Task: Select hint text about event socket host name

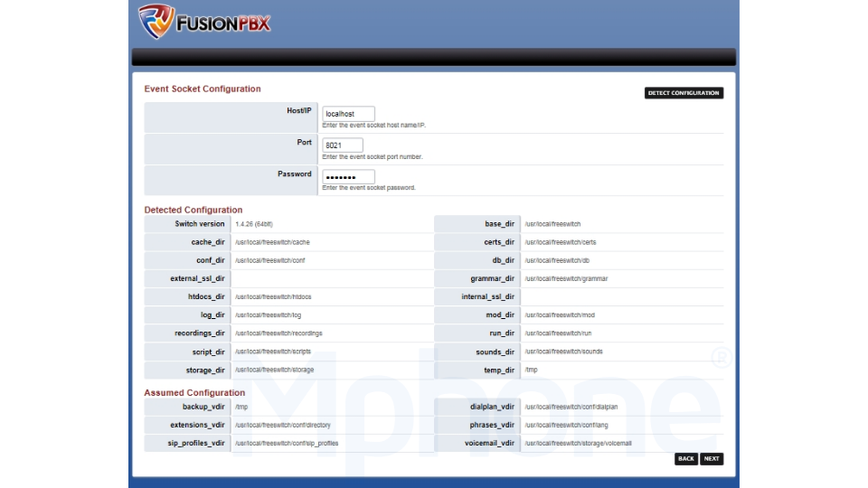Action: click(374, 126)
